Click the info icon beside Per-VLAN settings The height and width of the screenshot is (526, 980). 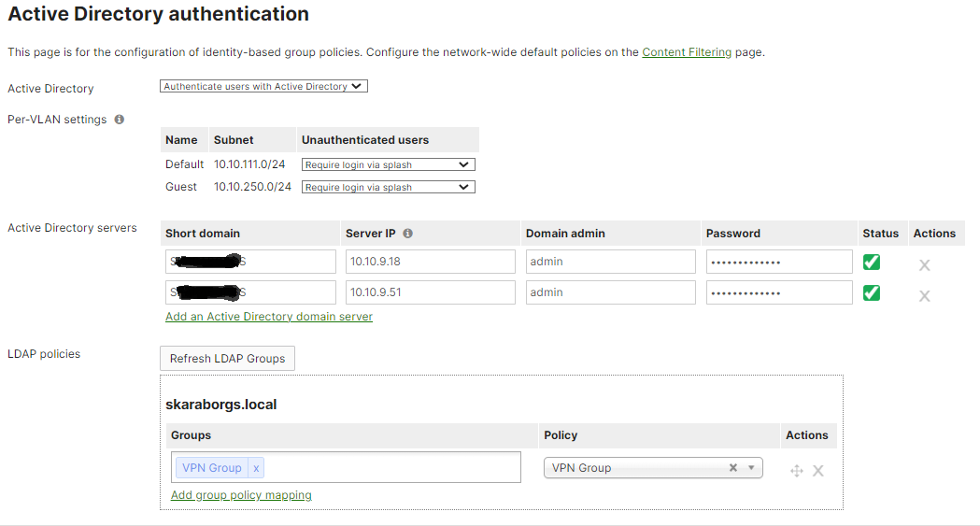coord(120,120)
